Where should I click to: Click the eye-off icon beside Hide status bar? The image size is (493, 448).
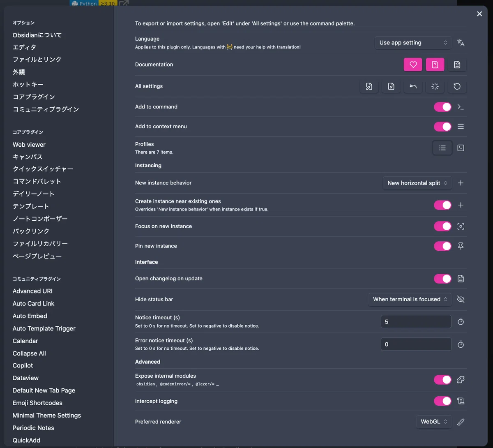click(461, 299)
